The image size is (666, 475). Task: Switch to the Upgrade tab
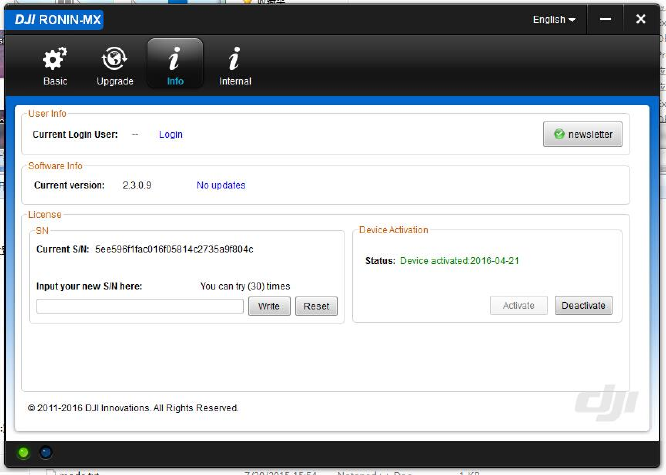[115, 66]
